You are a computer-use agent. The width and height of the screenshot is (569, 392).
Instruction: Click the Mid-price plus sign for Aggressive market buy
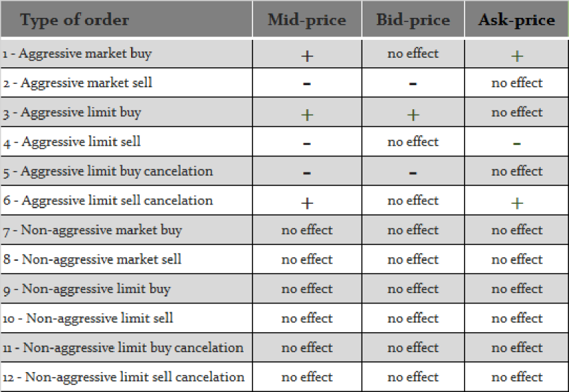307,56
